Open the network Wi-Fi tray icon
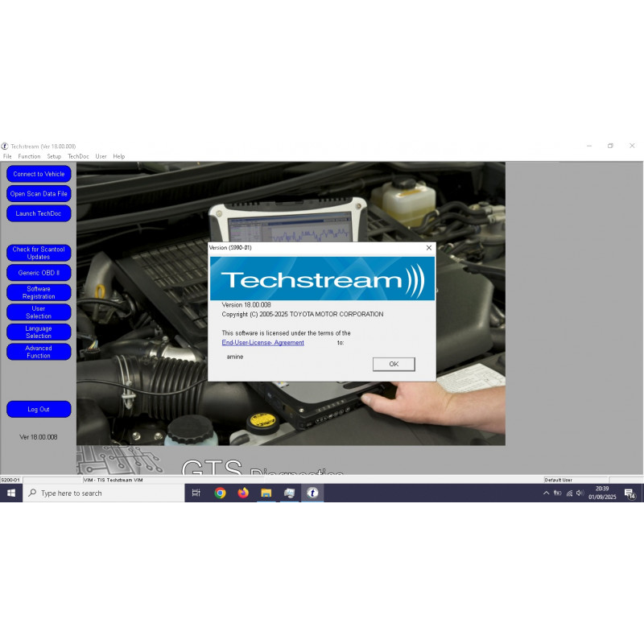 point(569,493)
